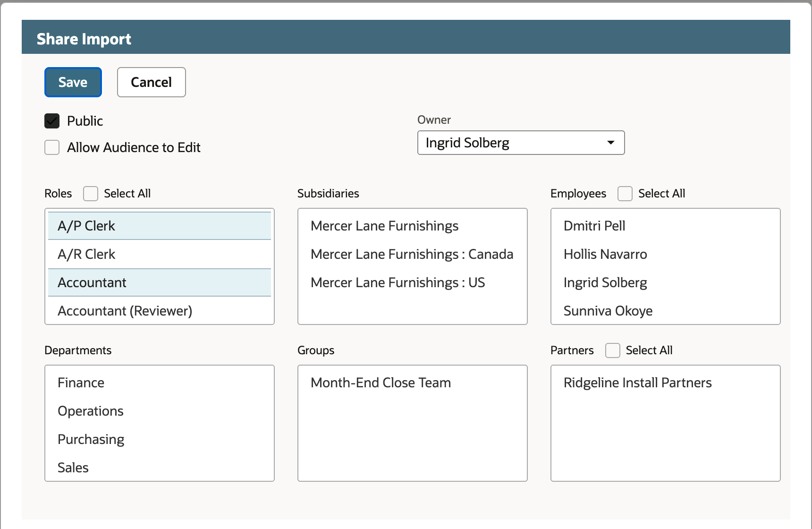
Task: Select Mercer Lane Furnishings parent subsidiary
Action: [413, 226]
